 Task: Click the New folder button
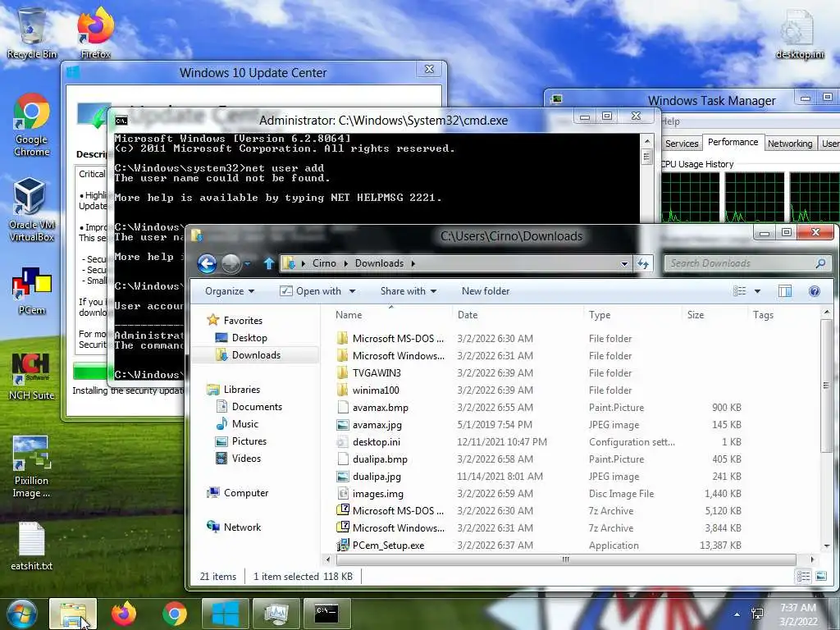tap(486, 291)
